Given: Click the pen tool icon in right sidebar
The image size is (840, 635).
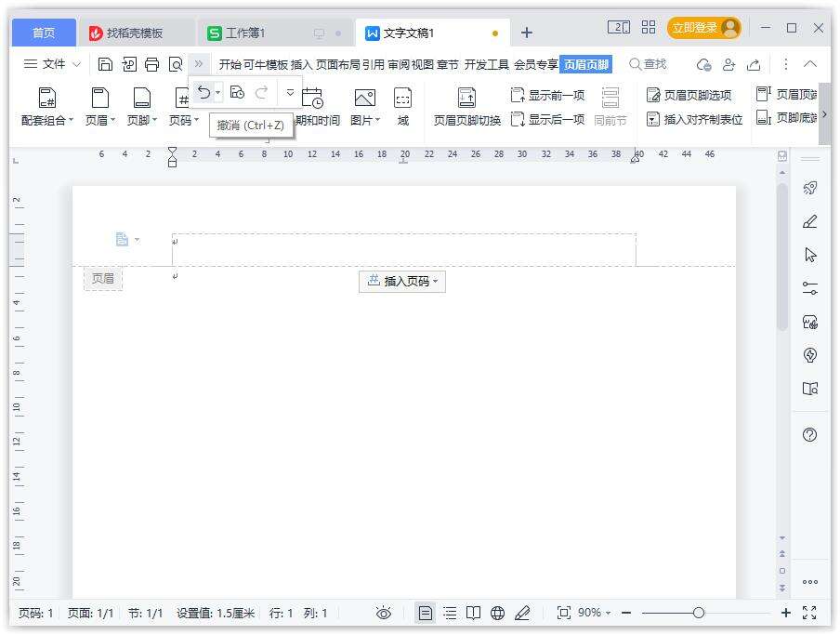Looking at the screenshot, I should pos(809,221).
